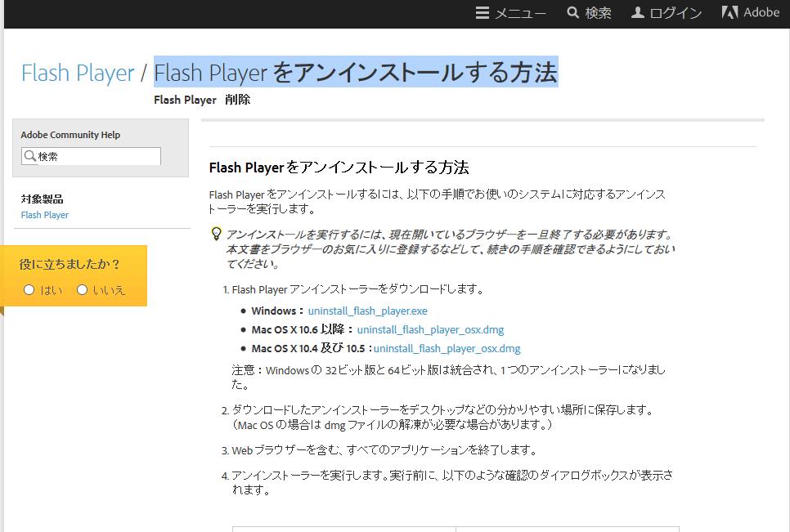
Task: Click the Adobe header text
Action: point(761,12)
